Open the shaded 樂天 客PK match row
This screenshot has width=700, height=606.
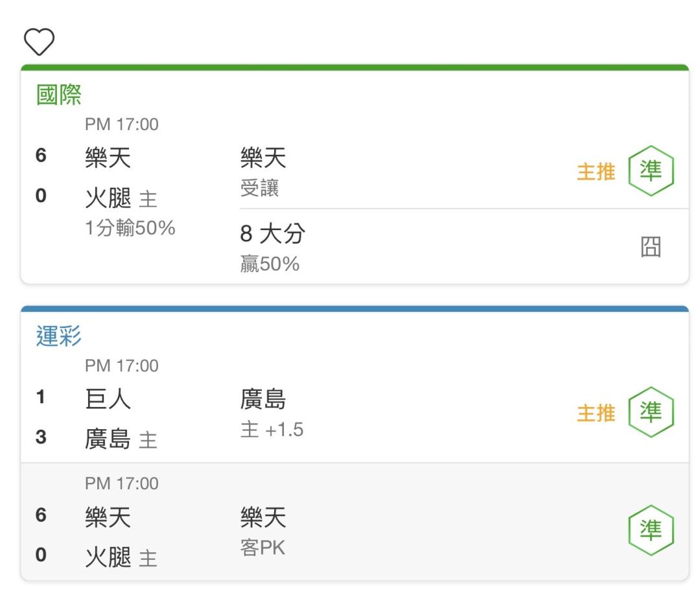pos(355,522)
